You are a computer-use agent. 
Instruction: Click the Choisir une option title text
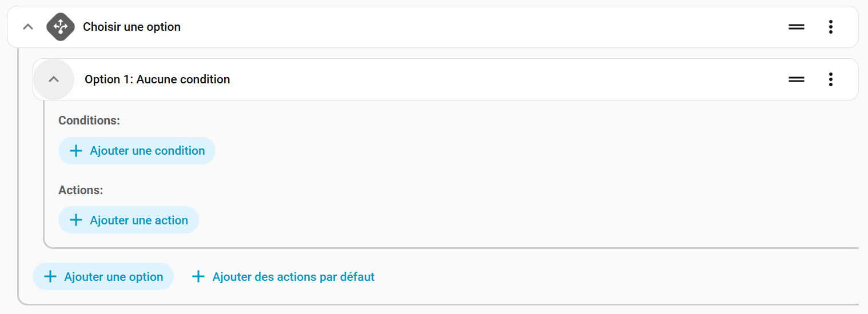tap(132, 27)
